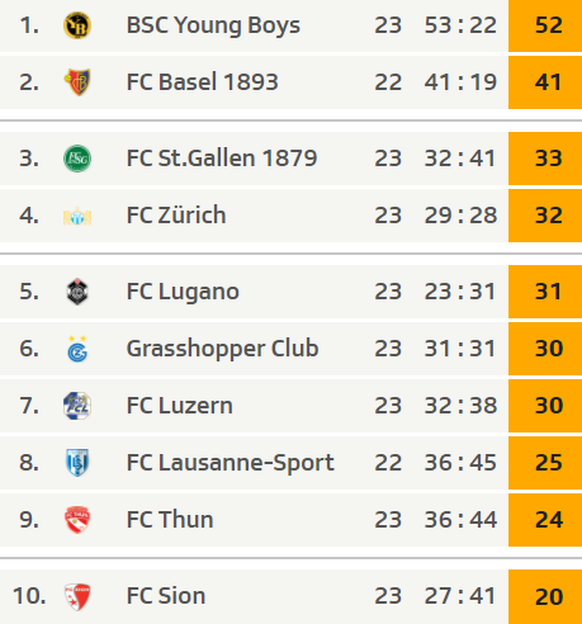Click the FC Thun red crest
Image resolution: width=582 pixels, height=624 pixels.
[77, 520]
